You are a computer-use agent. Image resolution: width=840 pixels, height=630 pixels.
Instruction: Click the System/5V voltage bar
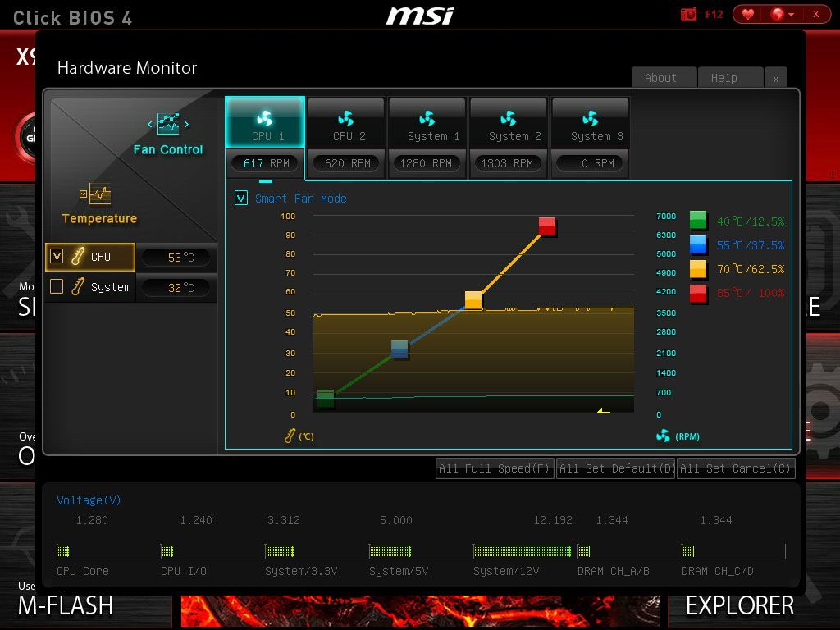click(390, 550)
